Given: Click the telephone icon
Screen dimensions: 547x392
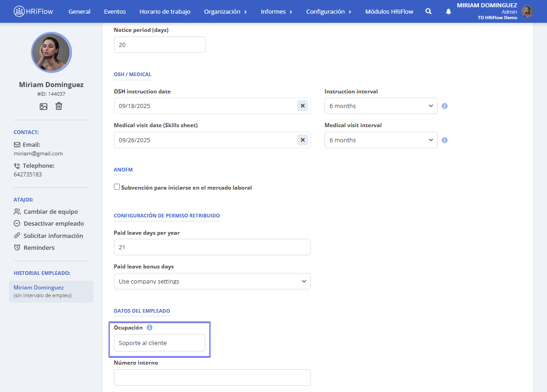Looking at the screenshot, I should [17, 166].
